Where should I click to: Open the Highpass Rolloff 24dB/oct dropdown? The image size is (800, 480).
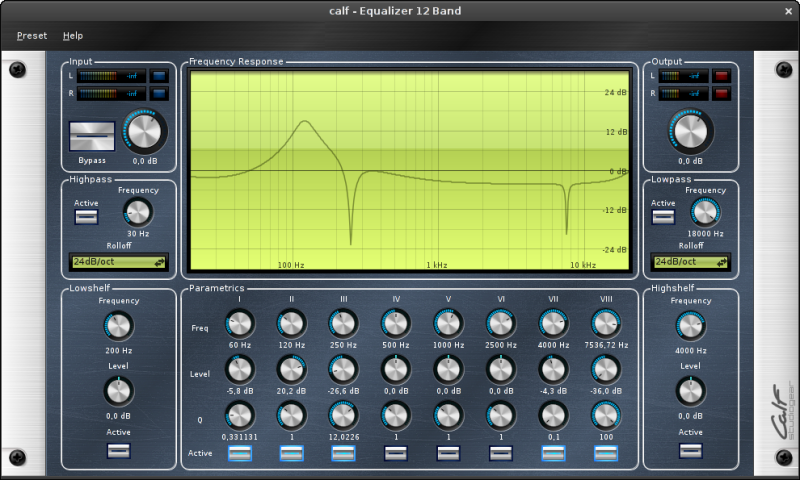pos(119,262)
